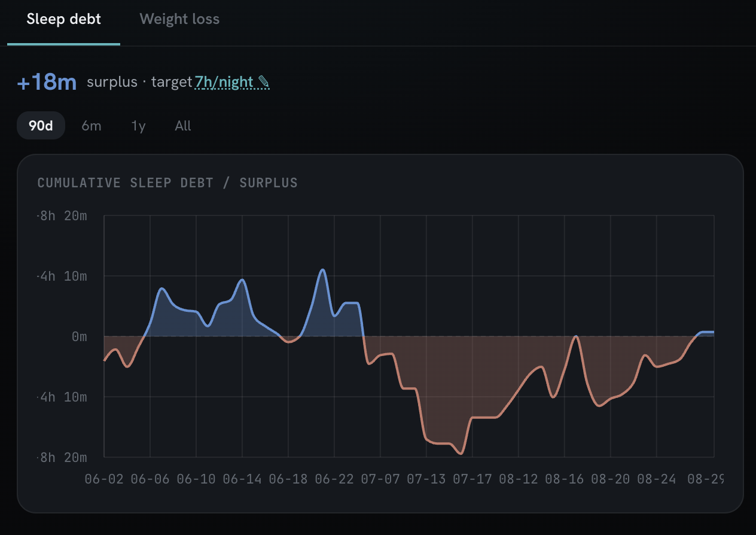Click the 07-17 date axis label
Screen dimensions: 756x535
pos(472,479)
